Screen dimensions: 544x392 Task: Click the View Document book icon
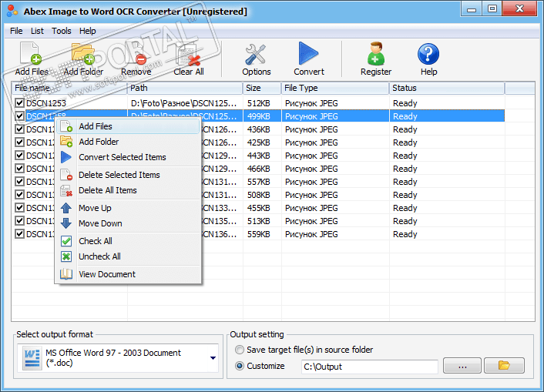pyautogui.click(x=66, y=274)
